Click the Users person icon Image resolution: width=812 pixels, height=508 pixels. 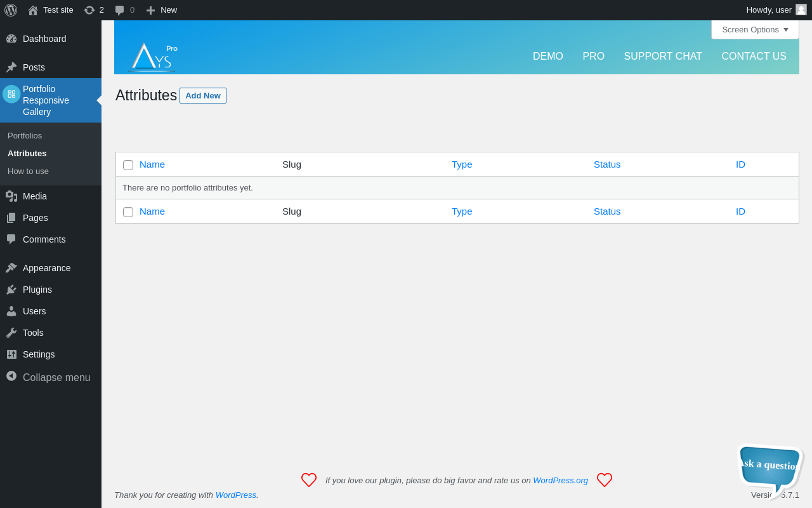point(11,311)
